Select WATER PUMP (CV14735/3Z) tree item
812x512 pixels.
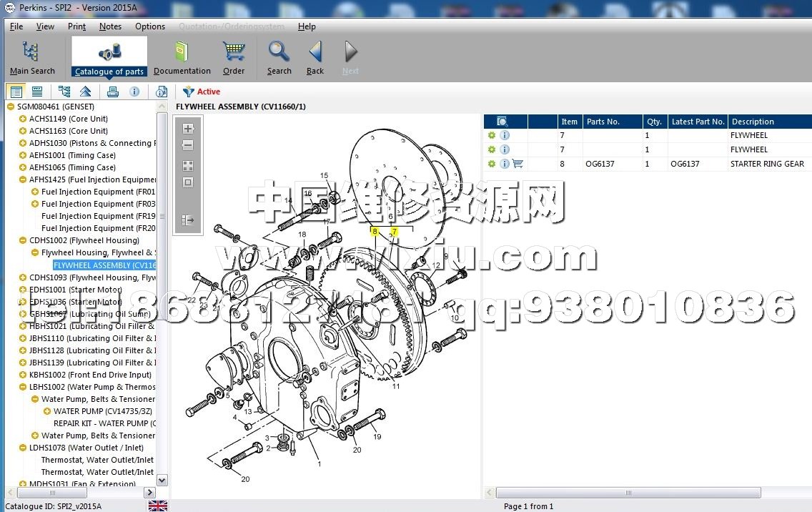[x=99, y=411]
